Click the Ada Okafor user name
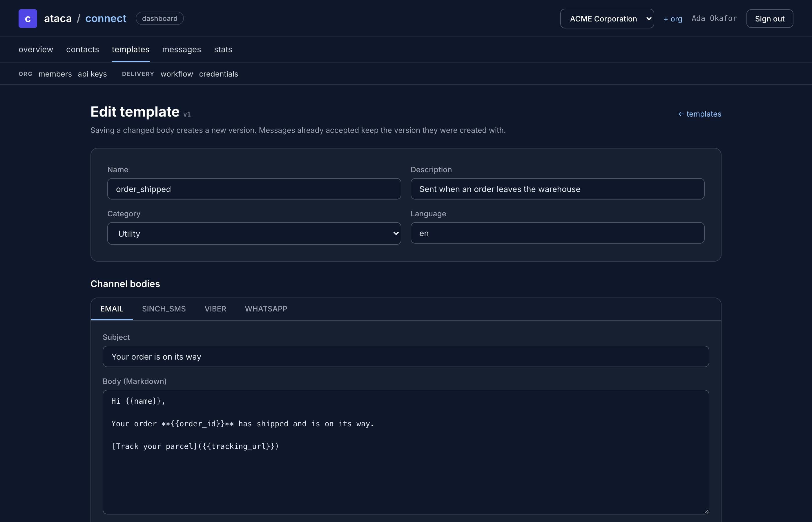 point(714,18)
